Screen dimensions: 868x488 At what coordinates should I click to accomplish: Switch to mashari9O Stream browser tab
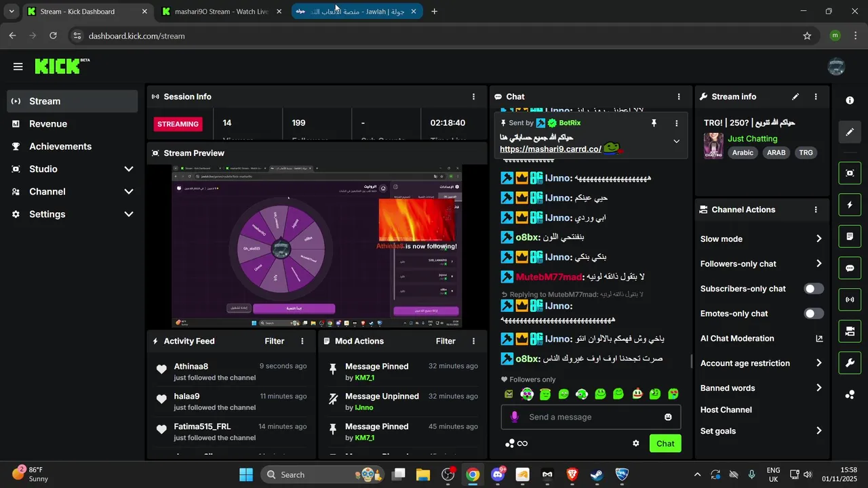[x=221, y=12]
